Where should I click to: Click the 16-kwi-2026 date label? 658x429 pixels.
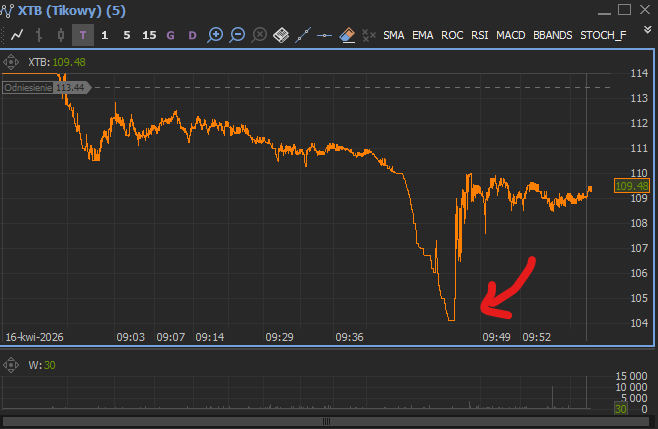[34, 337]
